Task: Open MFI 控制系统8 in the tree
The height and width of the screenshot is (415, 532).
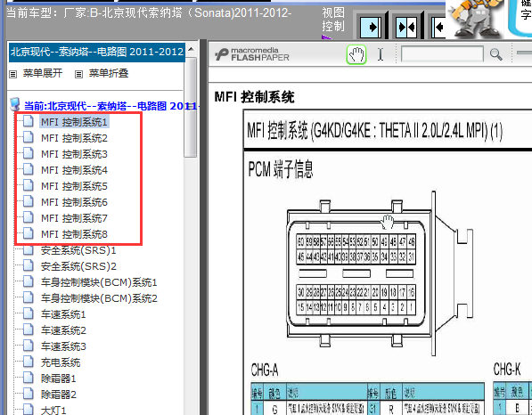Action: (74, 234)
